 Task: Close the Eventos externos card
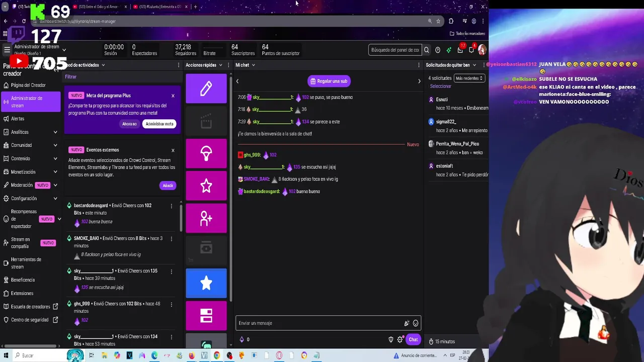point(173,150)
